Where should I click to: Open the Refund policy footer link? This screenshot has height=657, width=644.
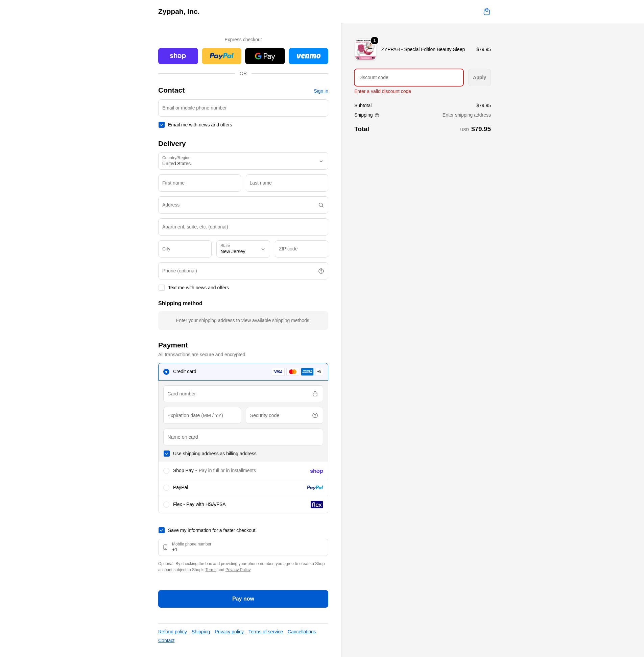click(x=172, y=632)
